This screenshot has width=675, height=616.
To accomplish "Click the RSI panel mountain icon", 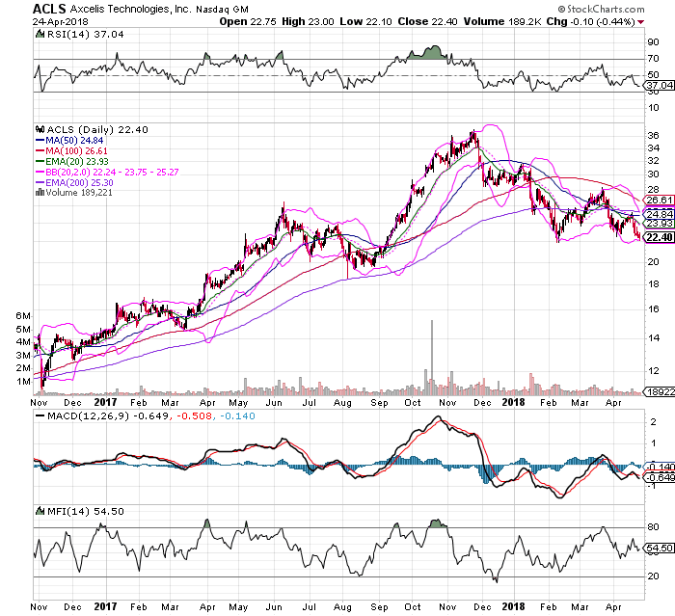I will (x=40, y=34).
